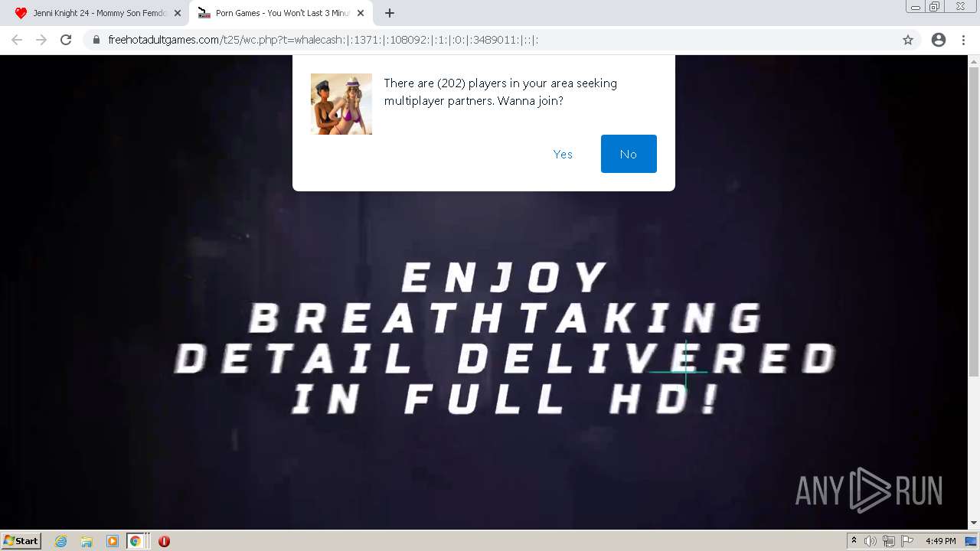Switch to the Jenni Knight 24 tab

[98, 13]
